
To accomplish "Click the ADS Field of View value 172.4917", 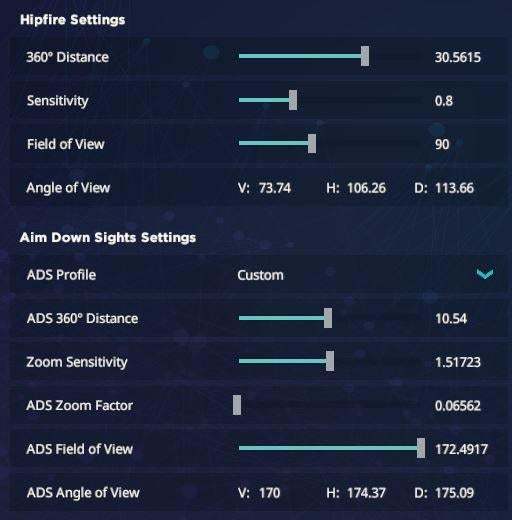I will pos(461,449).
